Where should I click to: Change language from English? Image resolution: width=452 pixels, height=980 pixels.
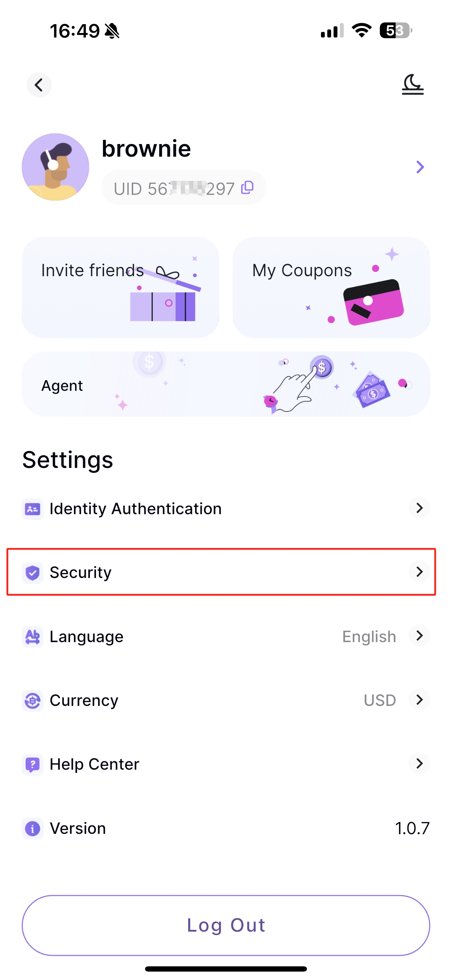click(x=369, y=637)
